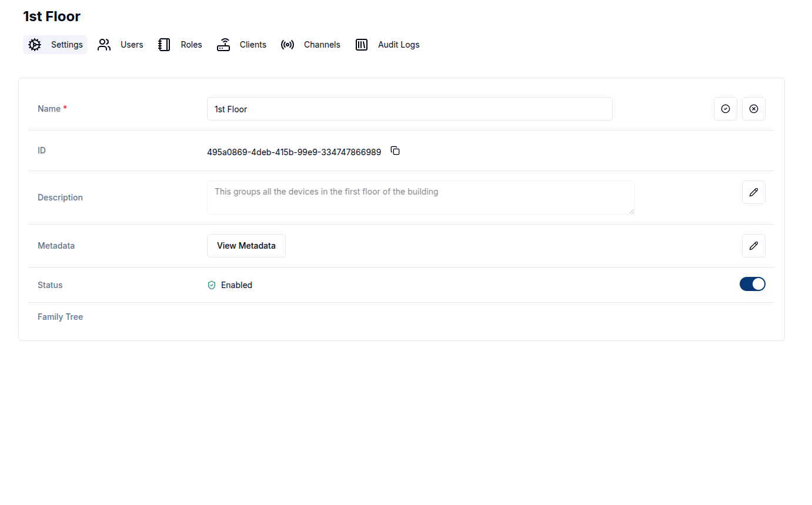Open the Audit Logs tab

pos(387,45)
